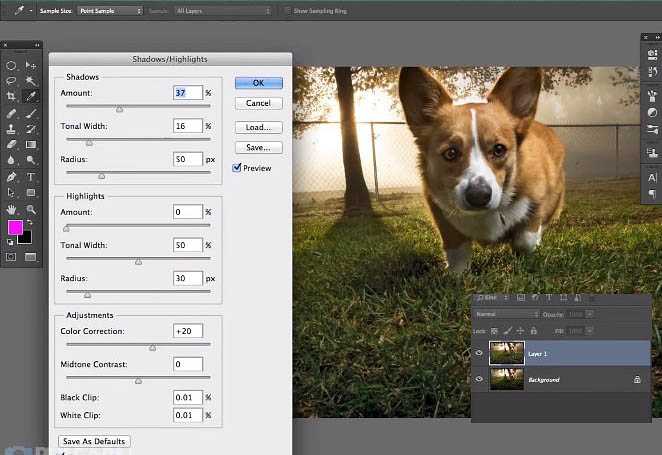The image size is (662, 455).
Task: Select the Hand tool
Action: (11, 209)
